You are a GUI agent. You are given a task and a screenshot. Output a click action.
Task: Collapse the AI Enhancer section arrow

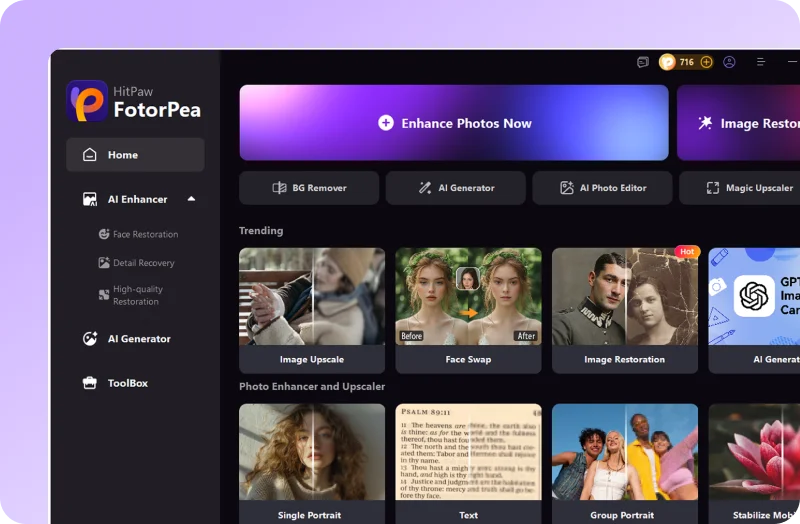click(191, 199)
